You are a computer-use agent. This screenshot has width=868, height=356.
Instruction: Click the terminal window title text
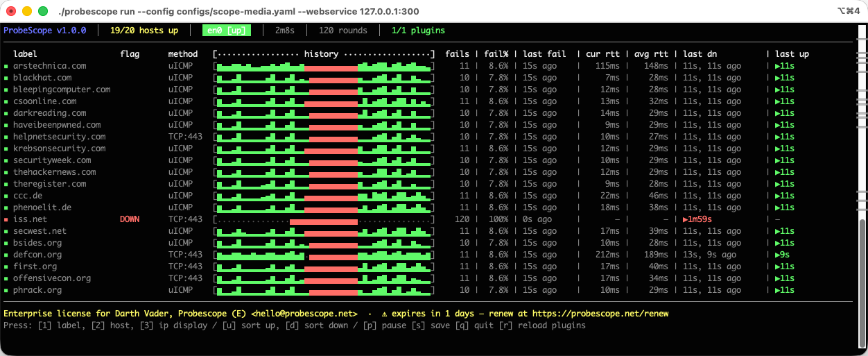click(x=239, y=12)
